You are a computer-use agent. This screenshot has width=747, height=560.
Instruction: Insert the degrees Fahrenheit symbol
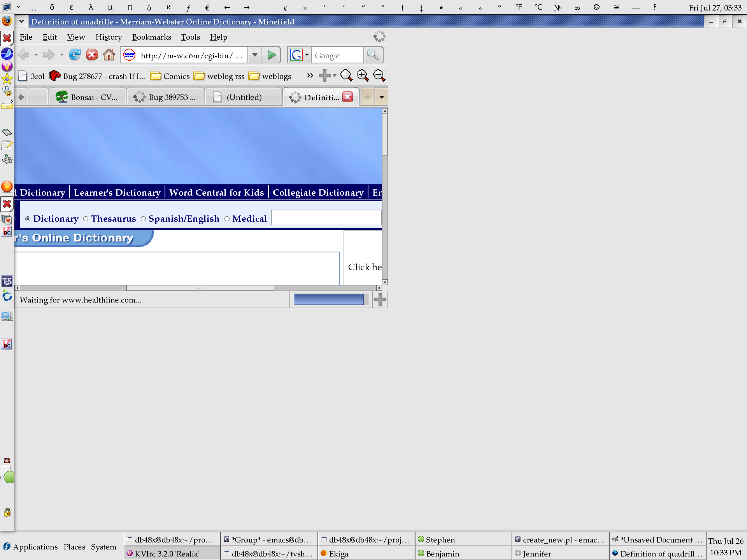pyautogui.click(x=519, y=7)
